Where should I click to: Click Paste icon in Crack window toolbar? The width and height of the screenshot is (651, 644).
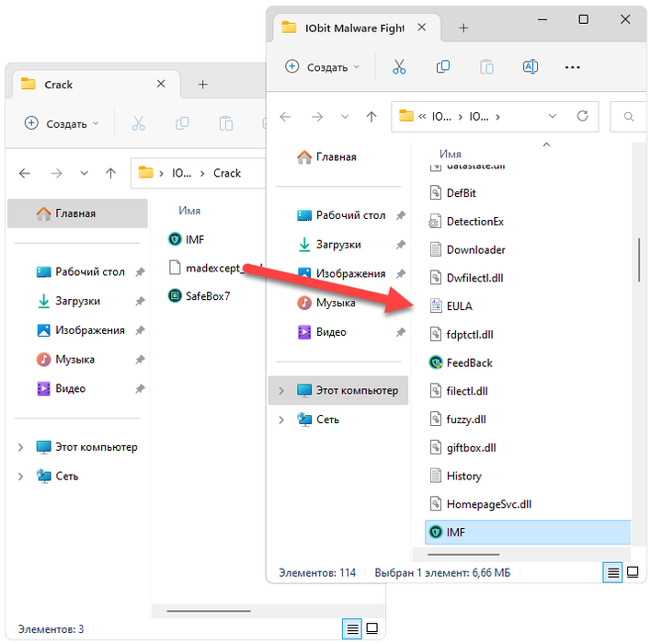tap(226, 123)
